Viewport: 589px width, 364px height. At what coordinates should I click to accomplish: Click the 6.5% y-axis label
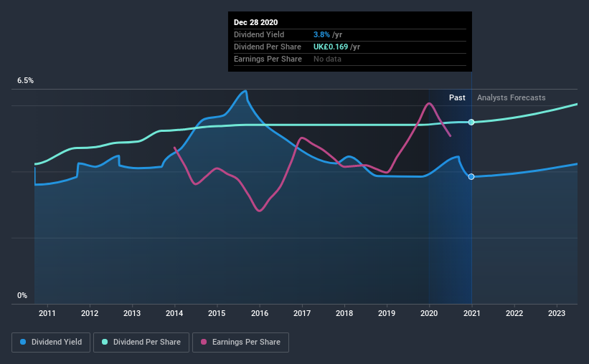pos(26,81)
